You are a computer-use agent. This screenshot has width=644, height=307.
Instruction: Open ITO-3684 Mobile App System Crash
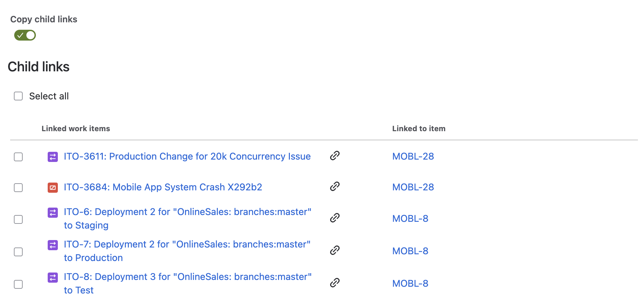(x=163, y=187)
